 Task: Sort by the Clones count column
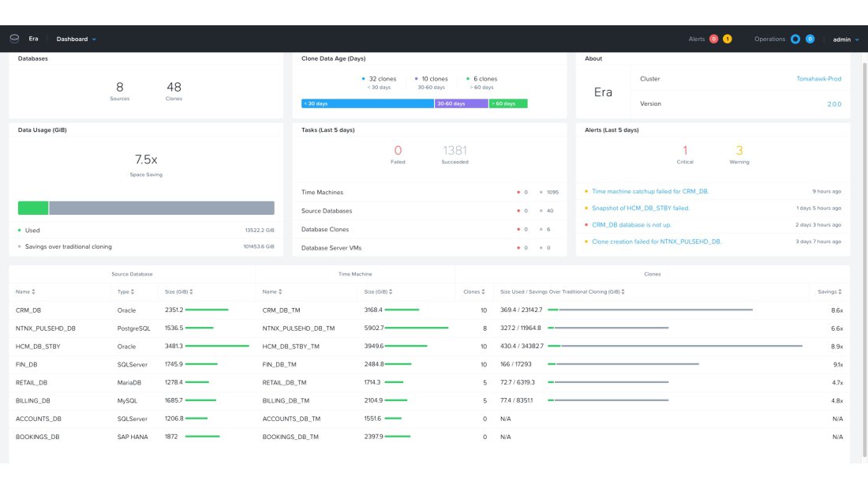pos(474,292)
